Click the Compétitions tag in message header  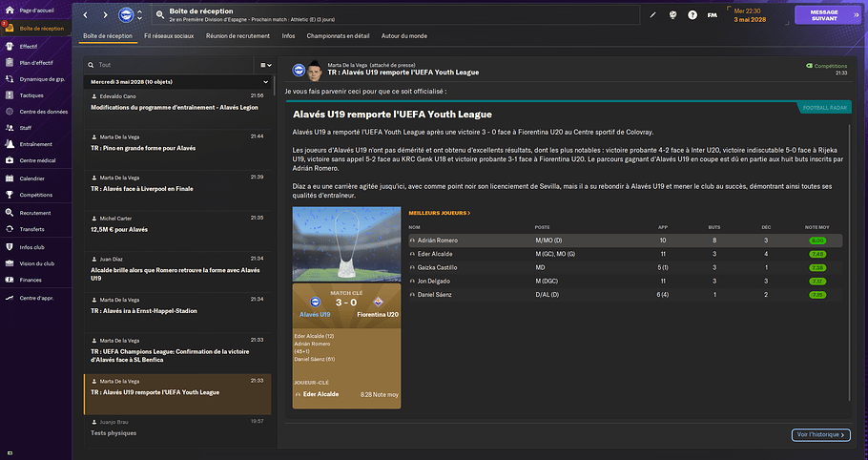827,66
